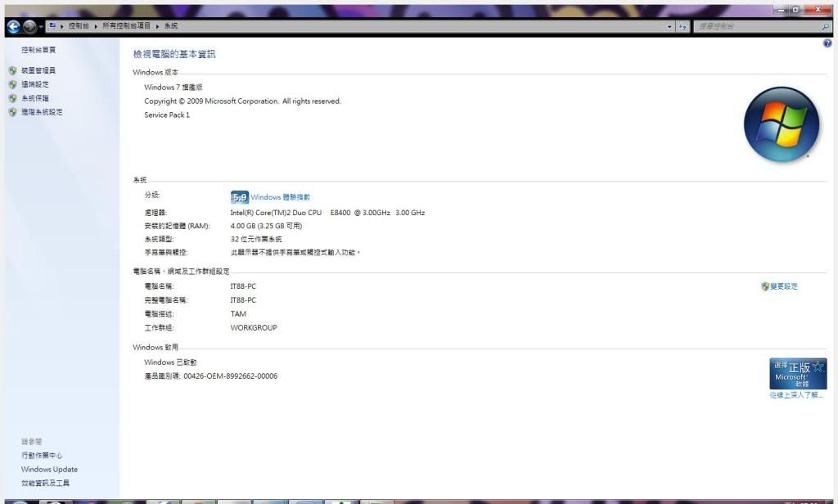Click the shield icon beside 系統保護
The height and width of the screenshot is (504, 838).
click(x=12, y=98)
